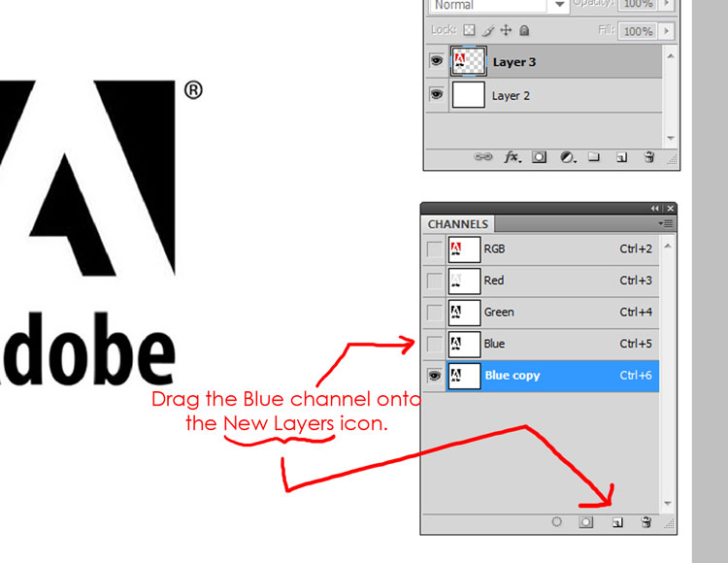This screenshot has width=728, height=563.
Task: Create new channel icon in Channels panel
Action: [617, 522]
